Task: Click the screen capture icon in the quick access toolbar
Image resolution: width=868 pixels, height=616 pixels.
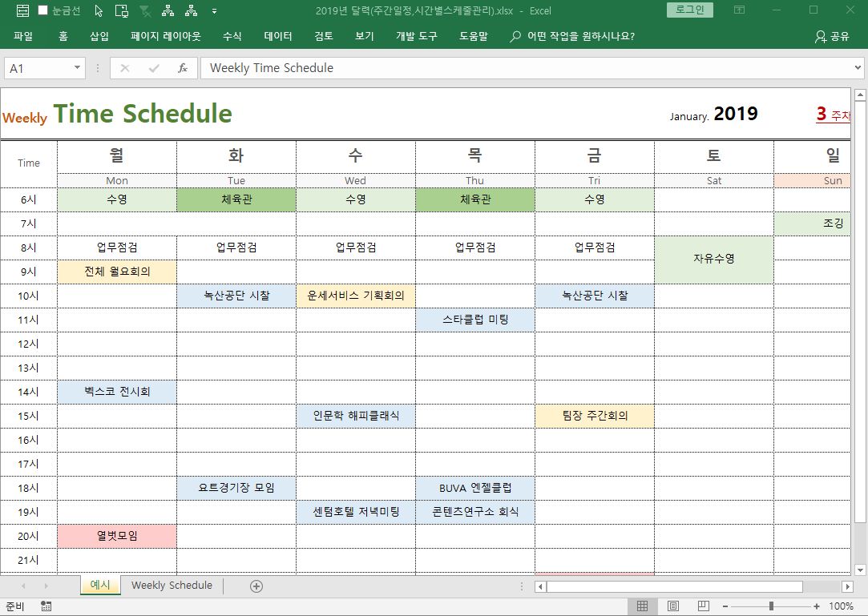Action: (x=121, y=10)
